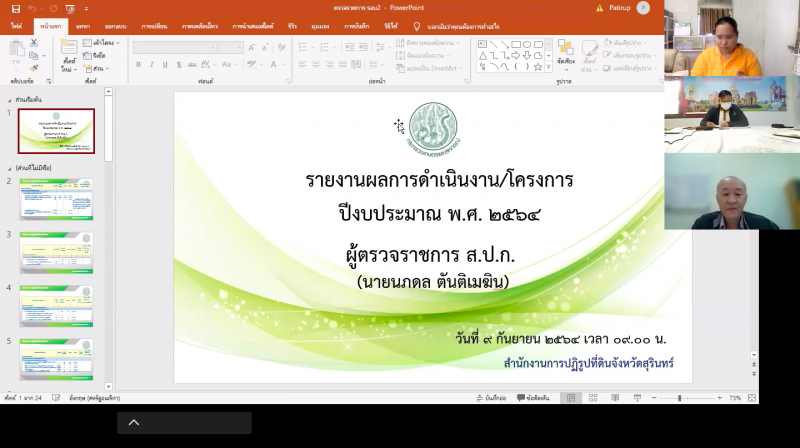Screen dimensions: 800x448
Task: Click the Redo icon in title bar
Action: [x=54, y=9]
